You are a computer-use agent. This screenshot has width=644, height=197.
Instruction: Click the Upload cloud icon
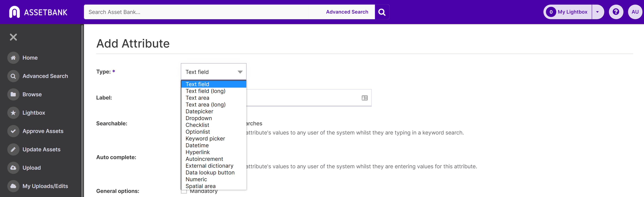pos(13,168)
